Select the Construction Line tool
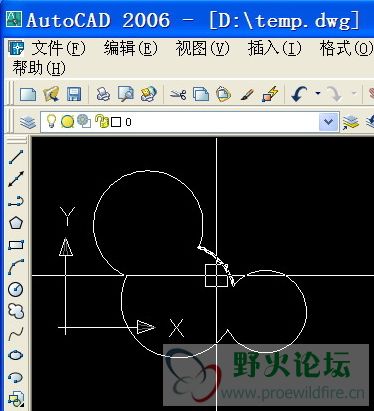This screenshot has width=374, height=411. pos(16,179)
